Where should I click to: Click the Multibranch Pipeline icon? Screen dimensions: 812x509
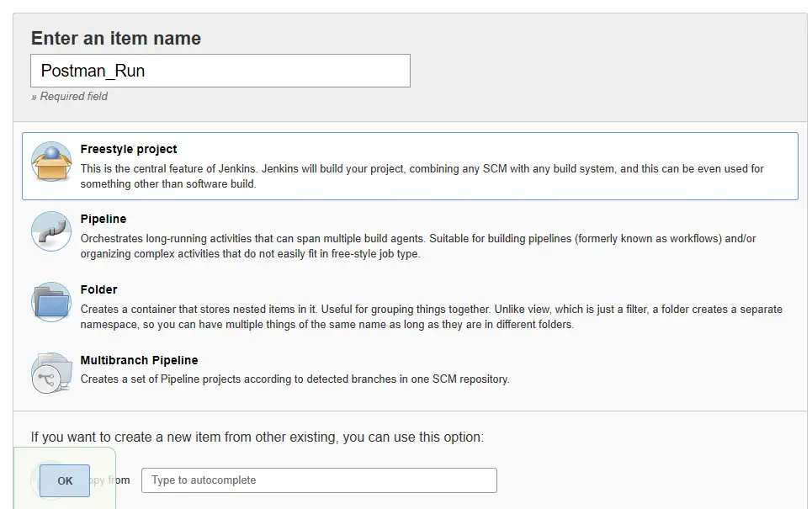pyautogui.click(x=51, y=373)
